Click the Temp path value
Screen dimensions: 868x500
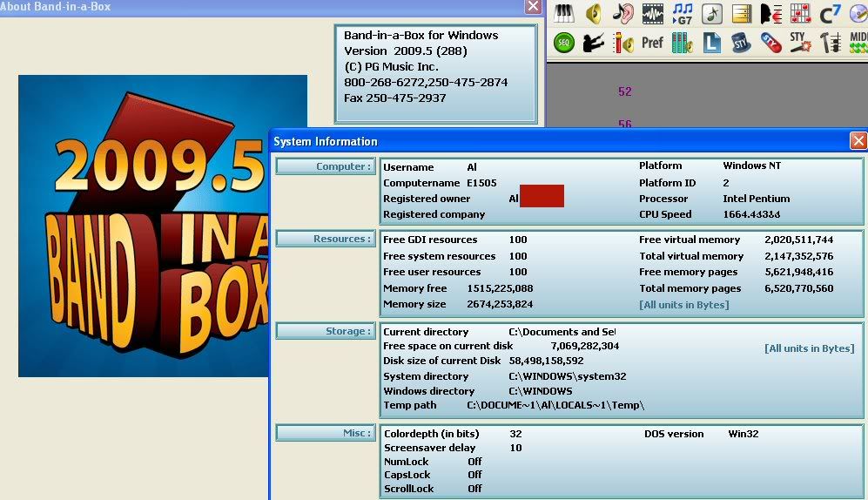555,405
